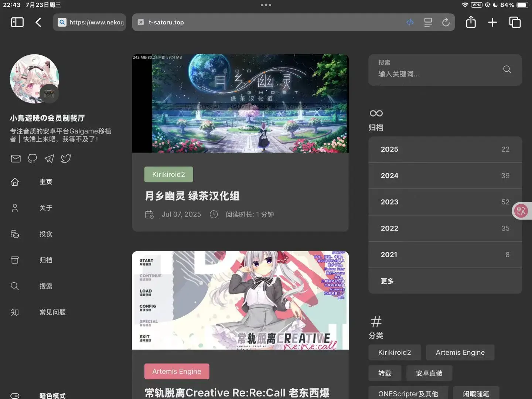
Task: Tap the VPN status indicator
Action: (x=477, y=5)
